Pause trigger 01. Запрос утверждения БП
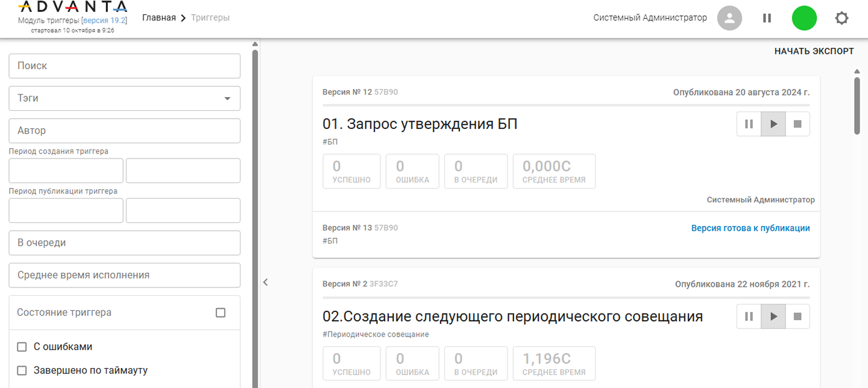 point(749,124)
